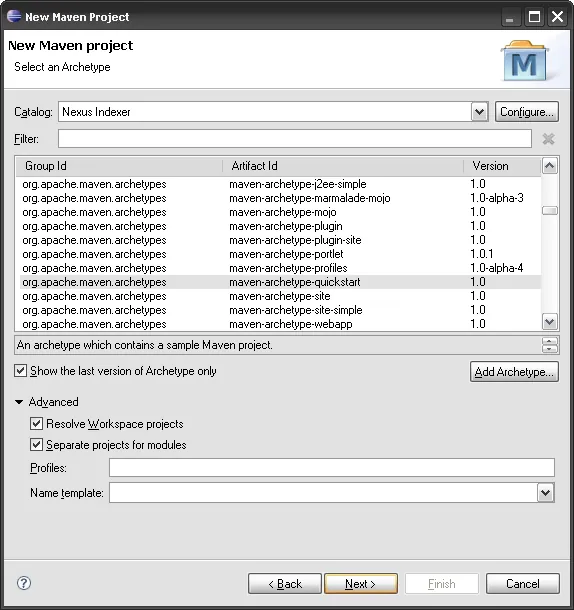Viewport: 574px width, 610px height.
Task: Maximize the New Maven Project window
Action: tap(534, 17)
